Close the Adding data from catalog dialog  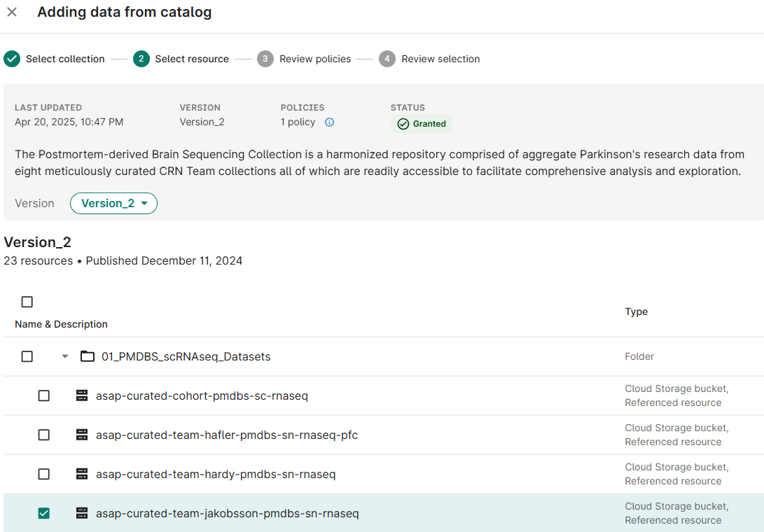point(12,13)
